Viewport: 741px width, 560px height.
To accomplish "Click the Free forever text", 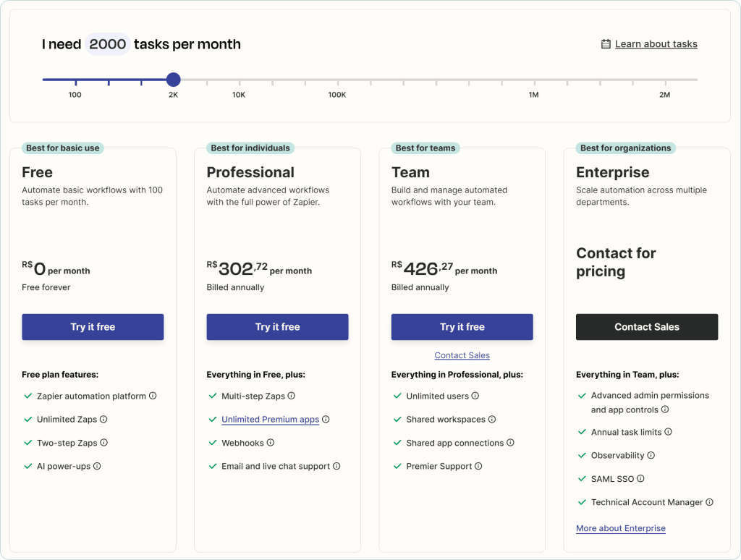I will (x=46, y=287).
